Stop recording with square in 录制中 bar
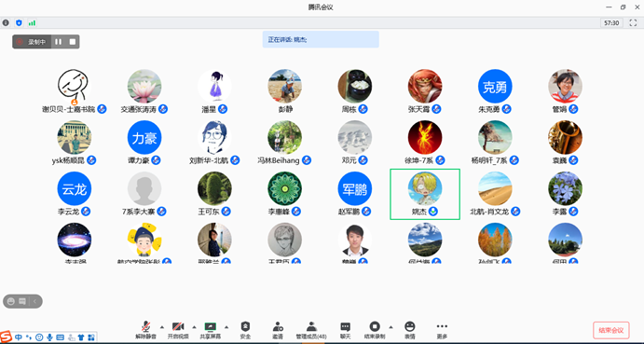 pyautogui.click(x=73, y=42)
